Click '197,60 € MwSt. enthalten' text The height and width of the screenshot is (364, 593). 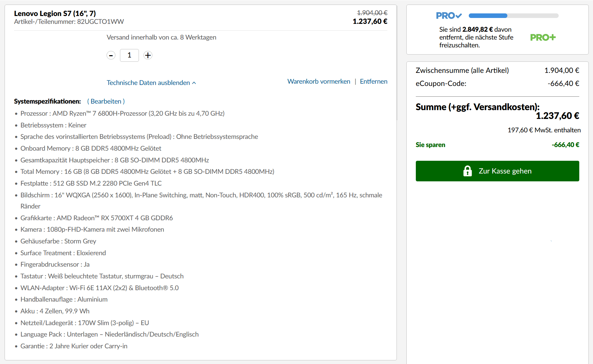pos(544,130)
